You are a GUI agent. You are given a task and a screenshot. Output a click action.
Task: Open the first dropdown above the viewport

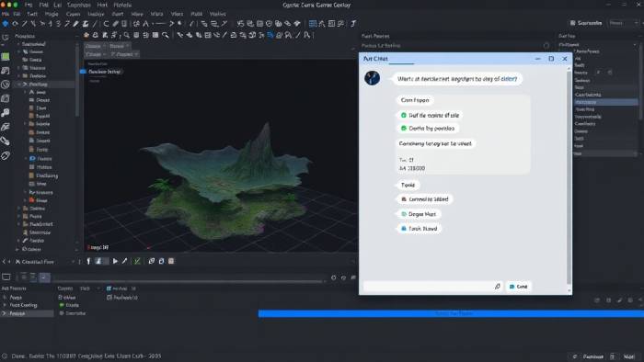click(96, 46)
